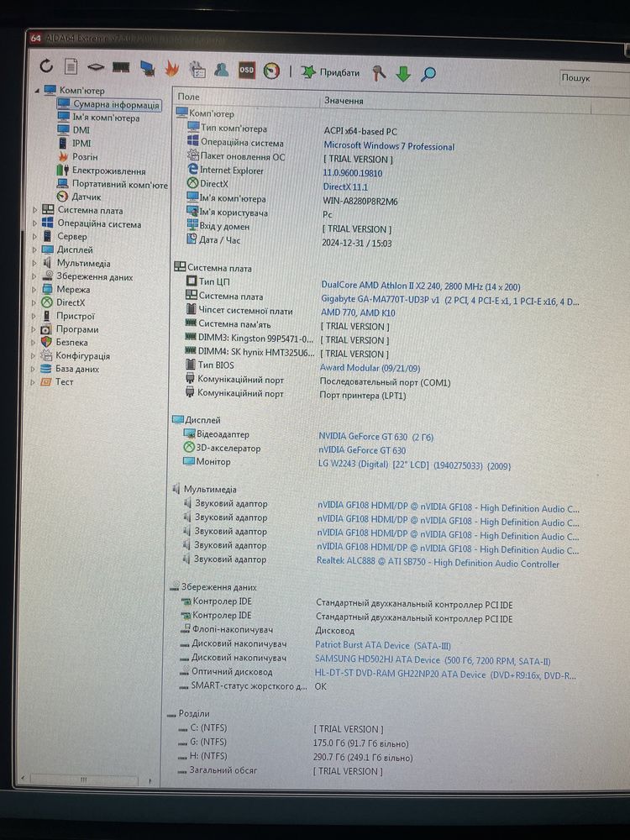Open the audit checklist toolbar icon
630x840 pixels.
197,69
